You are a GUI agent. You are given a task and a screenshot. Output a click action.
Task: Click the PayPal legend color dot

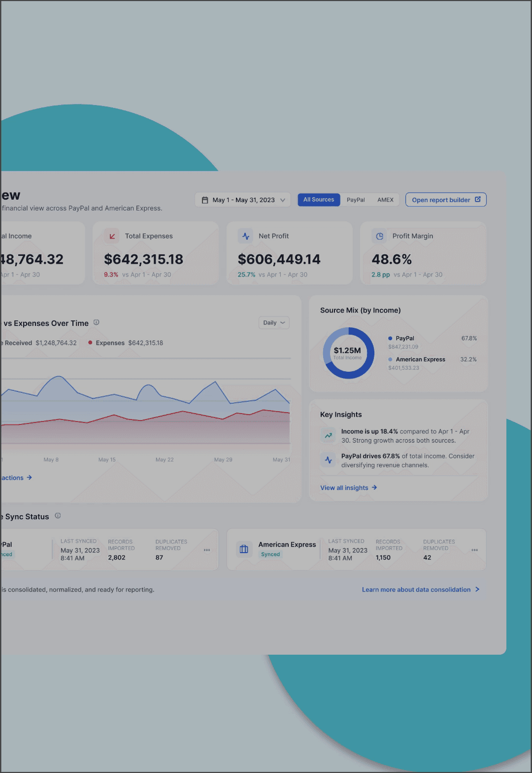[390, 338]
